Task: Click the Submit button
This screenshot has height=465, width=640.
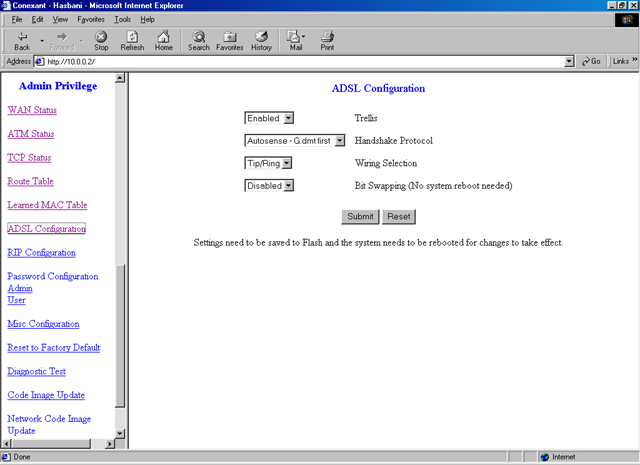Action: 359,216
